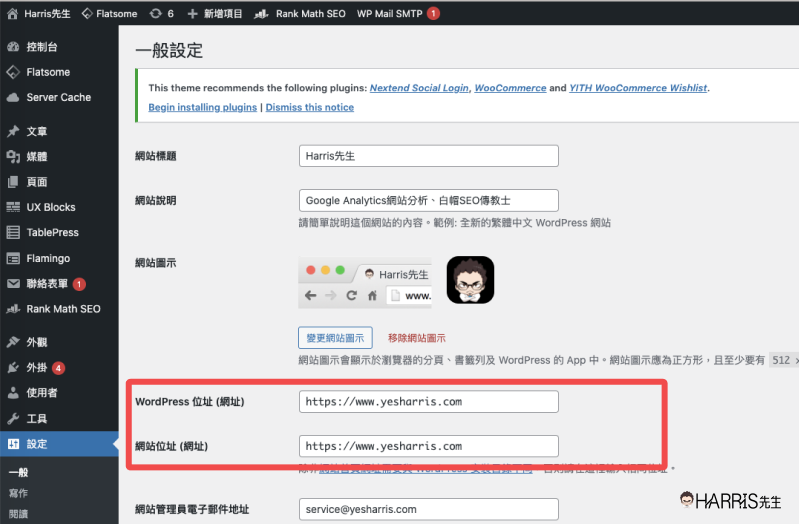This screenshot has height=524, width=799.
Task: Click the 聯絡表單 count badge 1
Action: (79, 284)
